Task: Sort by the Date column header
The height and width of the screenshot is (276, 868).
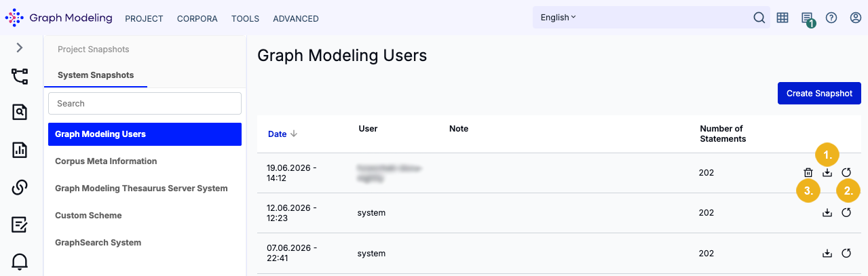Action: pyautogui.click(x=277, y=134)
